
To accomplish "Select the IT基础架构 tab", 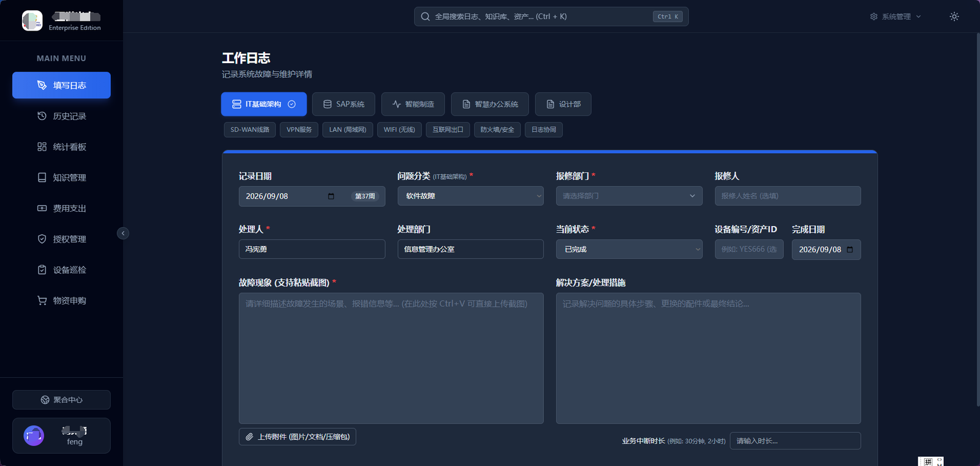I will [264, 104].
